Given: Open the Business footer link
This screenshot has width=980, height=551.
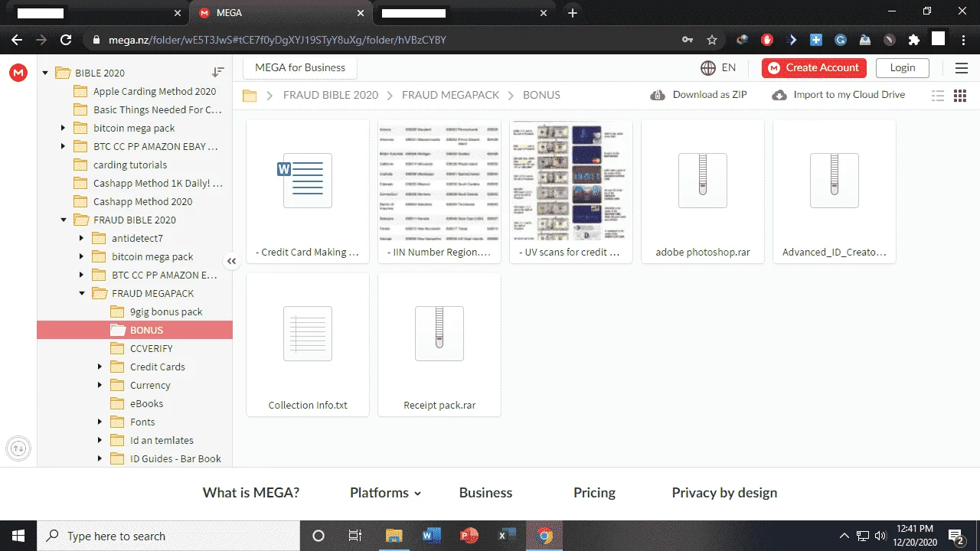Looking at the screenshot, I should 485,493.
